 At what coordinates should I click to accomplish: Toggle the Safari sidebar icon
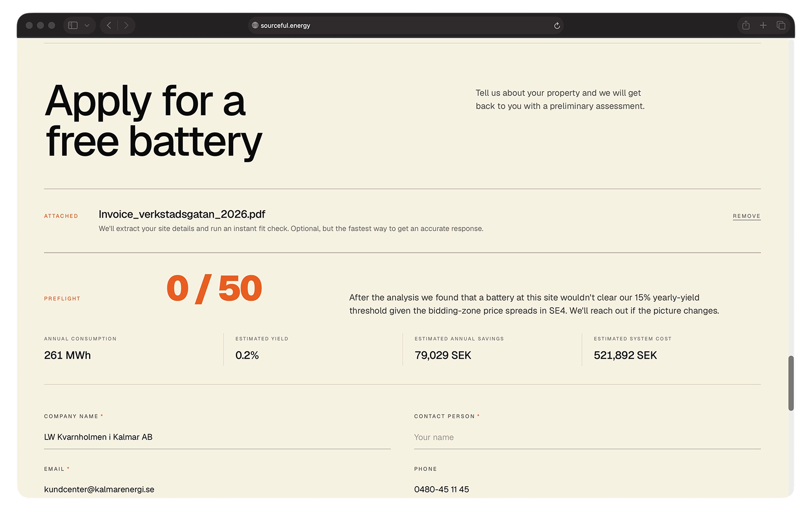point(73,25)
